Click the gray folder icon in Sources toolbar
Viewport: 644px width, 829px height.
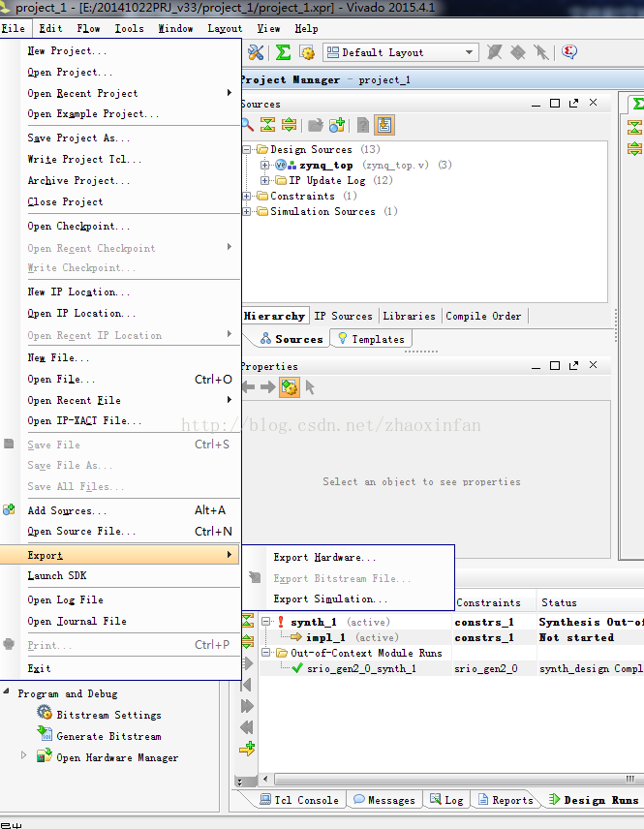pyautogui.click(x=316, y=125)
